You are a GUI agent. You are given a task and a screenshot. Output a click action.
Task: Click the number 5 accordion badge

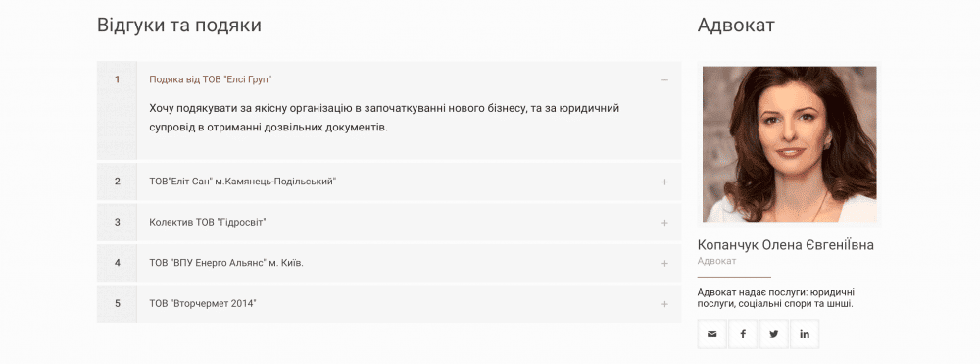pyautogui.click(x=117, y=303)
